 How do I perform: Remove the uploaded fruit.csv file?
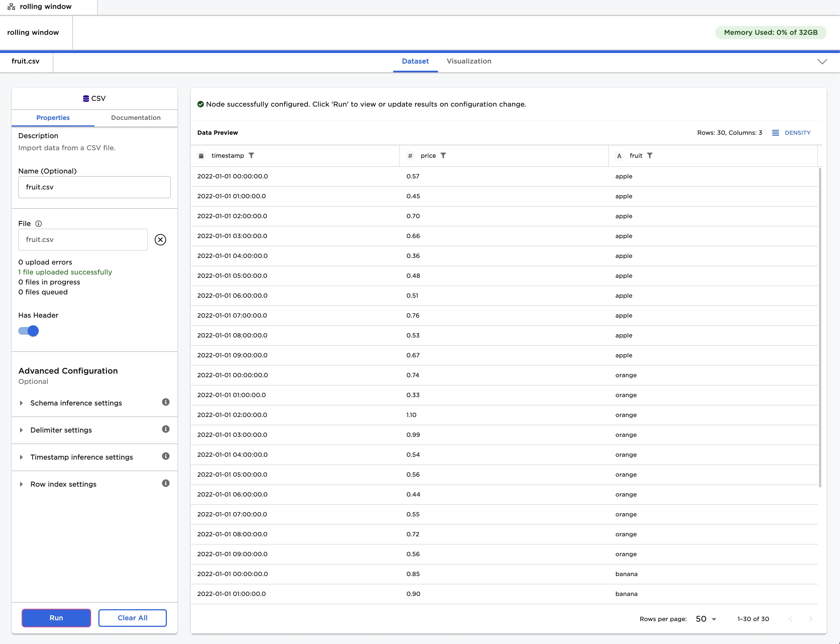point(160,240)
